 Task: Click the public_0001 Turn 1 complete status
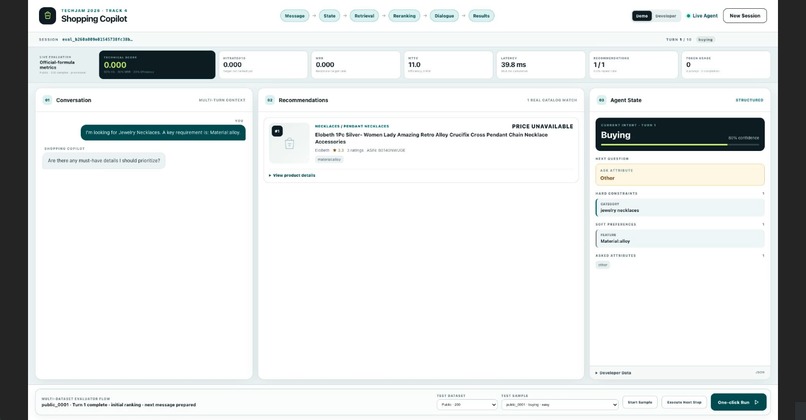(119, 405)
